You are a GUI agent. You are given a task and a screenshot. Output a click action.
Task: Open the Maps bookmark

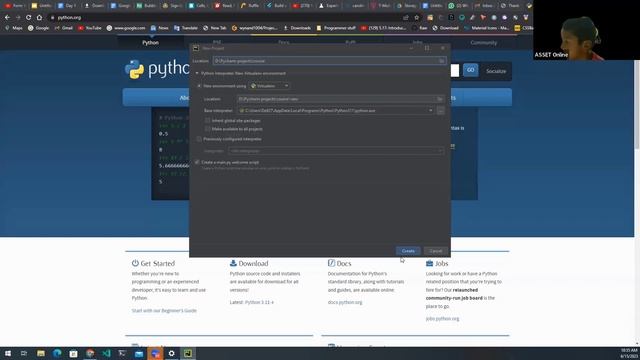[13, 28]
